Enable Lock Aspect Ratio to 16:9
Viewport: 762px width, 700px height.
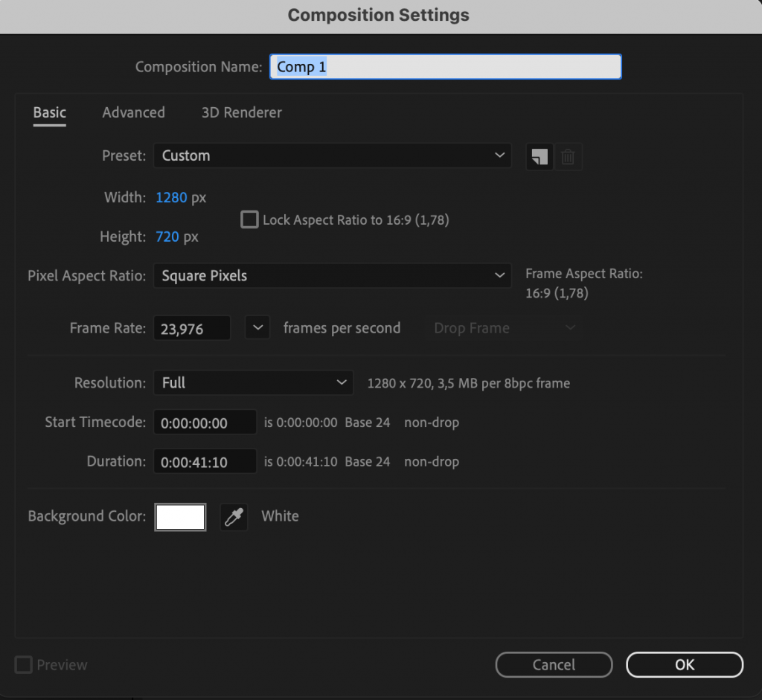[249, 219]
